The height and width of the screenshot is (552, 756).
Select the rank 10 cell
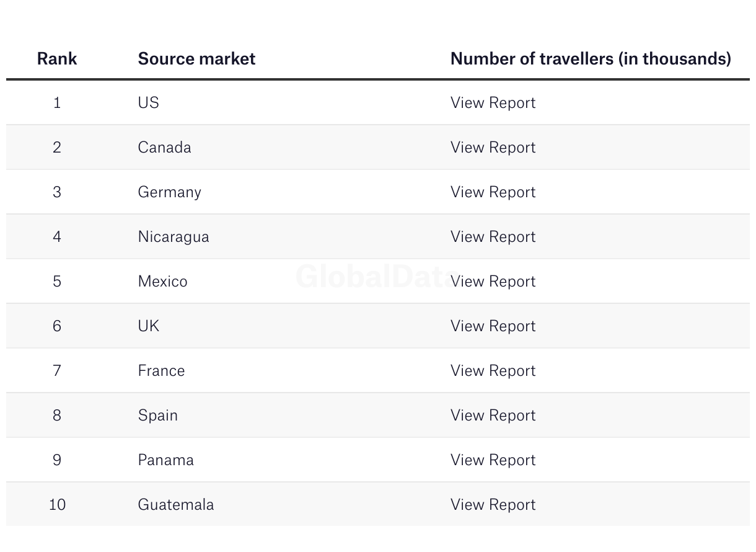[x=57, y=504]
